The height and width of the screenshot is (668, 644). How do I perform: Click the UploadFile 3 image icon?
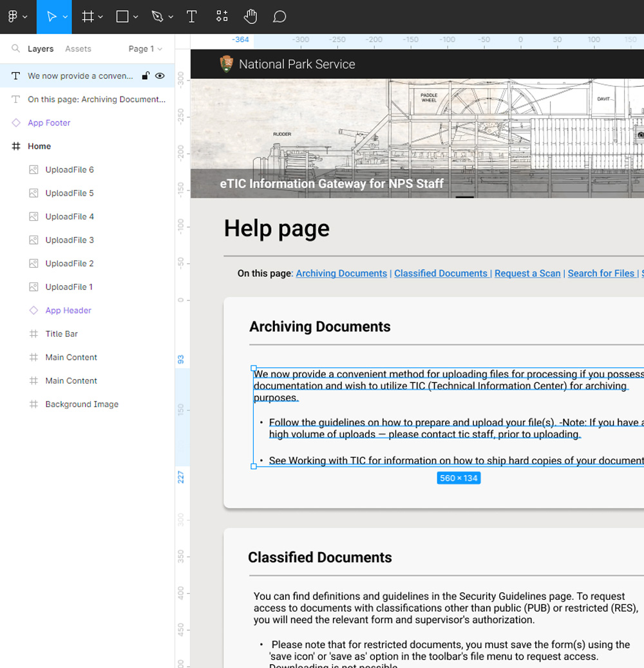33,240
